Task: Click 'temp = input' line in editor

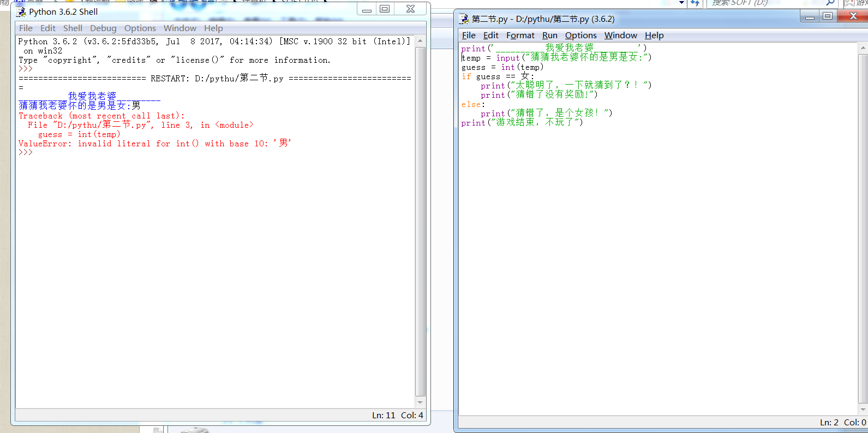Action: [x=556, y=57]
